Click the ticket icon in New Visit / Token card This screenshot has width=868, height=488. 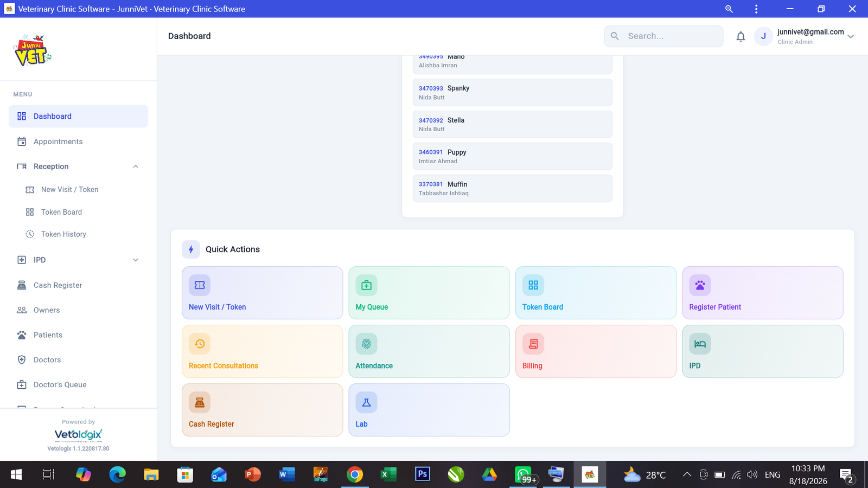(x=200, y=285)
